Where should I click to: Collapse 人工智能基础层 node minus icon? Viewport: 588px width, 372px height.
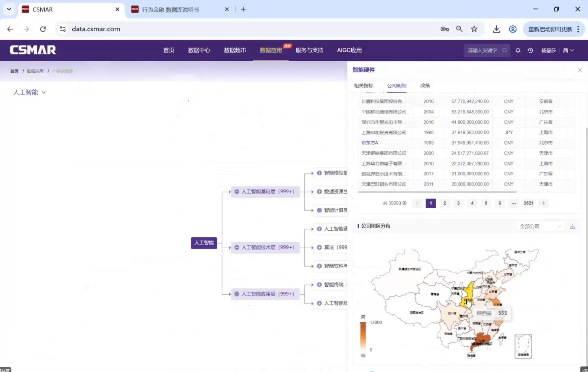[x=236, y=192]
